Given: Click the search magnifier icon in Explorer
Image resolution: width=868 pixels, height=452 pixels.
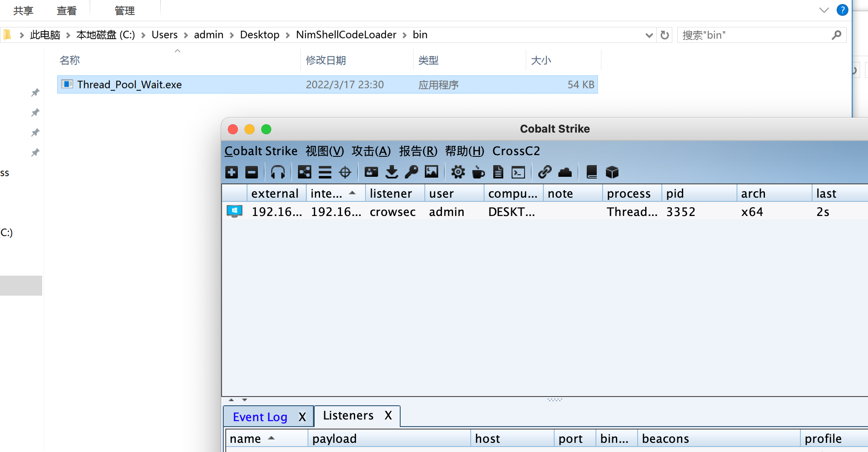Looking at the screenshot, I should click(836, 35).
